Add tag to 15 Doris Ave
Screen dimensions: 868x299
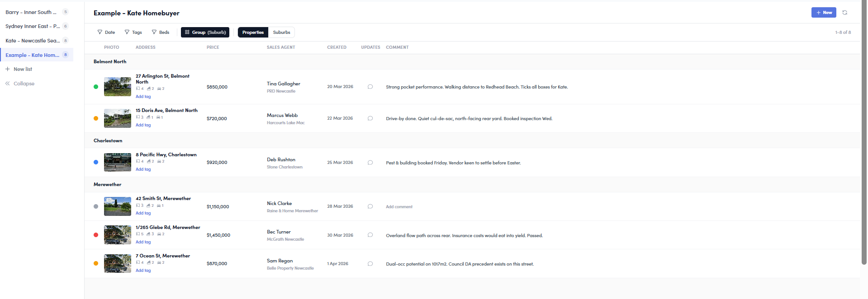click(x=143, y=125)
